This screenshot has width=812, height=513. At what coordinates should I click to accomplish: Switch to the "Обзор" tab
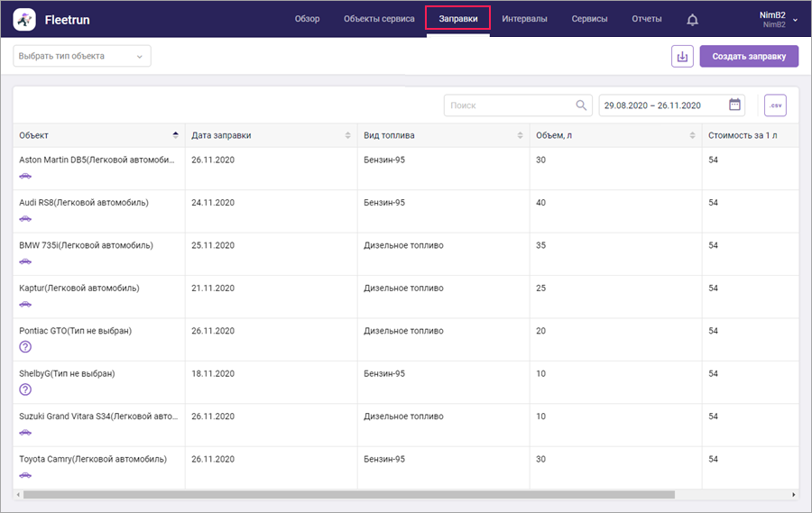pos(307,19)
